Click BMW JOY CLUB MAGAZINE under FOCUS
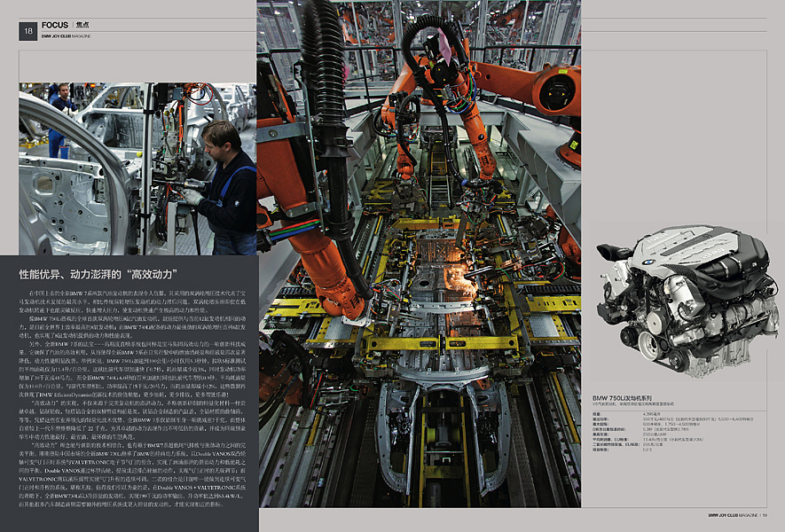The image size is (785, 532). [67, 36]
